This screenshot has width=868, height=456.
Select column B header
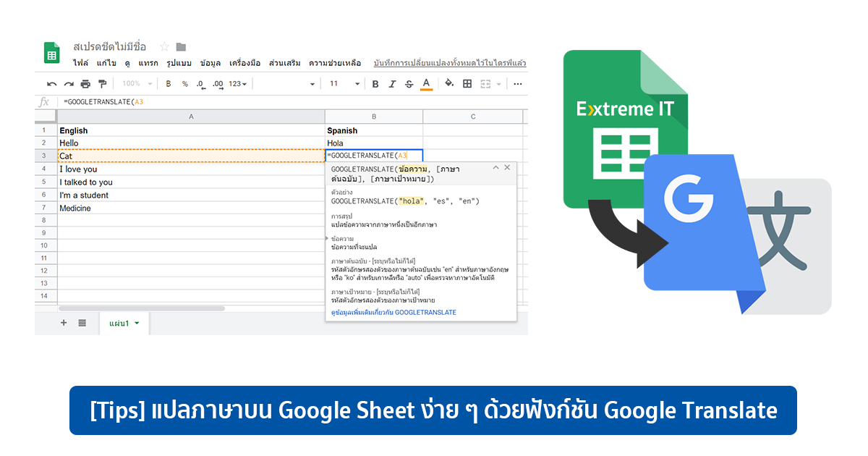[x=374, y=117]
